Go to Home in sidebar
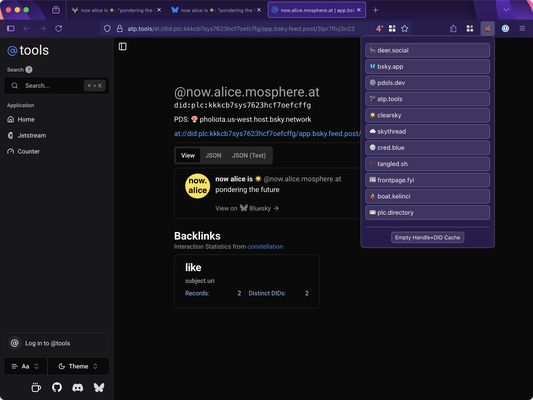The image size is (533, 400). [x=21, y=119]
